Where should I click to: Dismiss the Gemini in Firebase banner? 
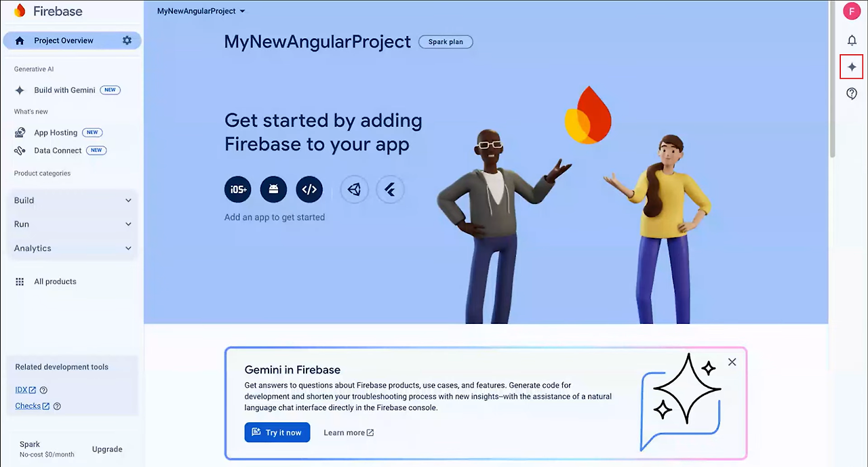pos(732,362)
